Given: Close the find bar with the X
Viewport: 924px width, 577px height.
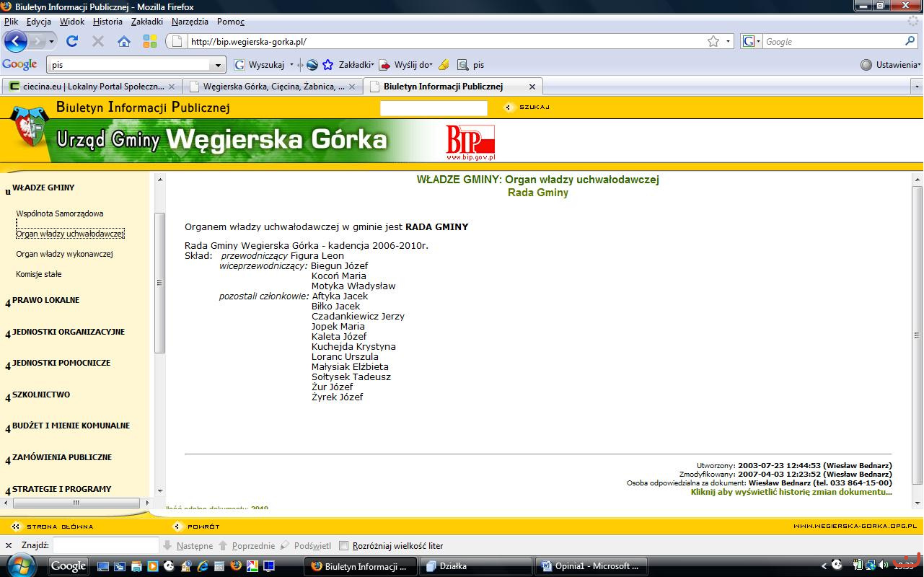Looking at the screenshot, I should pyautogui.click(x=9, y=546).
